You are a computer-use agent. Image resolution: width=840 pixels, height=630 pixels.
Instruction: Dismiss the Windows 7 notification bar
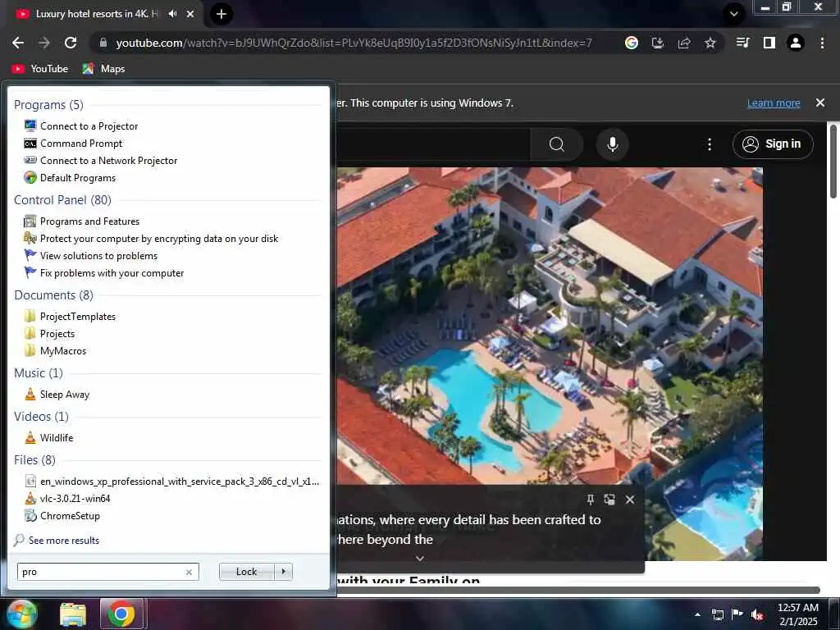point(820,103)
